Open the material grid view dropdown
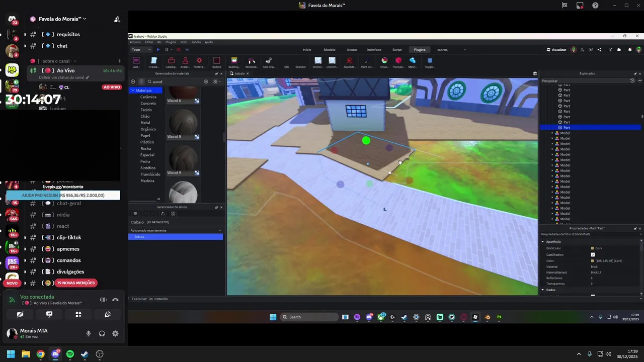Screen dimensions: 644x362 click(x=216, y=81)
